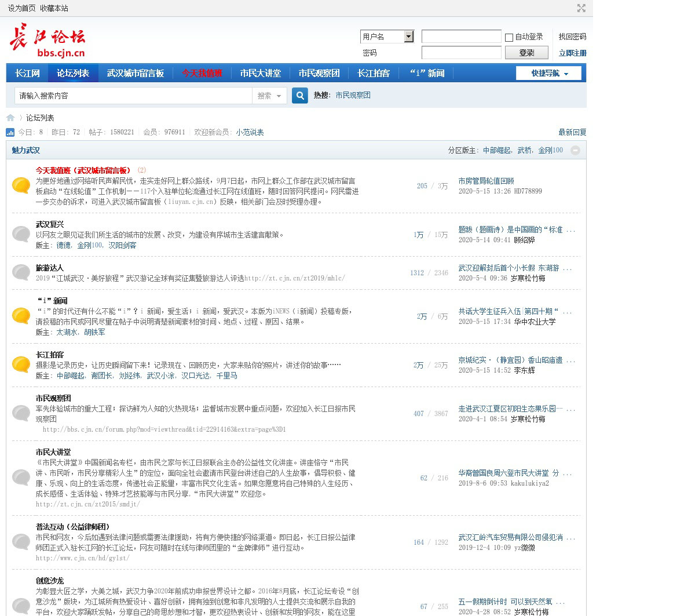Click the widescreen toggle icon at top right
Image resolution: width=695 pixels, height=616 pixels.
coord(581,8)
